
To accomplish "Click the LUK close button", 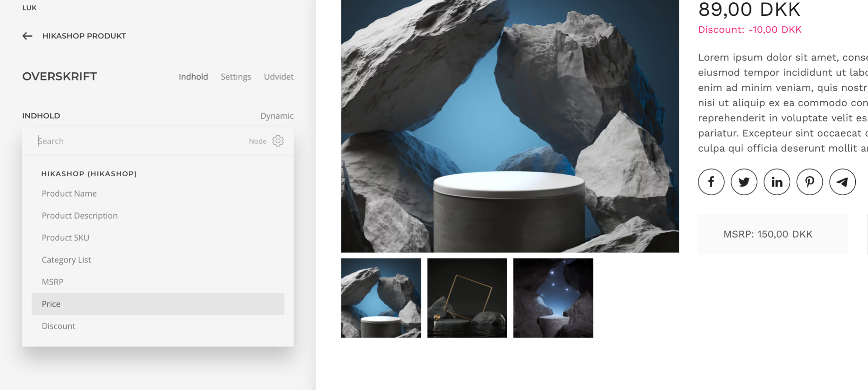I will pyautogui.click(x=29, y=8).
